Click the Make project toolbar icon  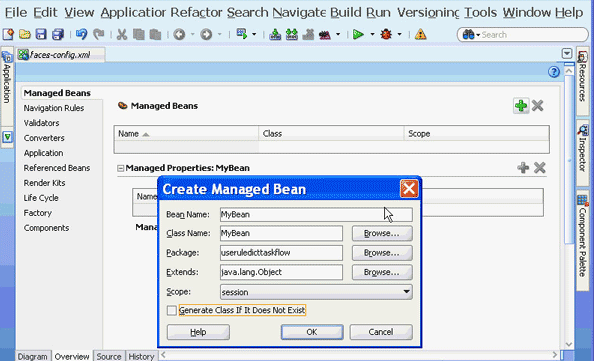click(x=275, y=34)
